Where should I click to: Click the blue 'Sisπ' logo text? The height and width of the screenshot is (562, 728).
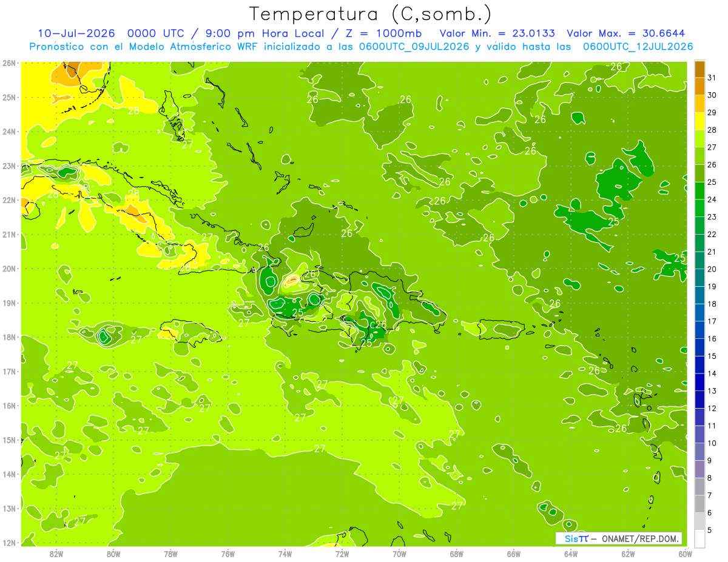[x=576, y=538]
